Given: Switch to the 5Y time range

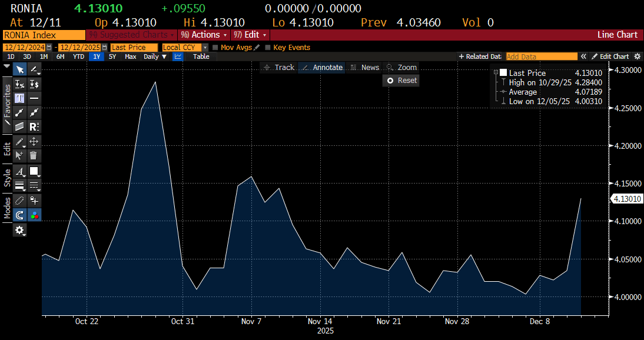Looking at the screenshot, I should pyautogui.click(x=112, y=56).
